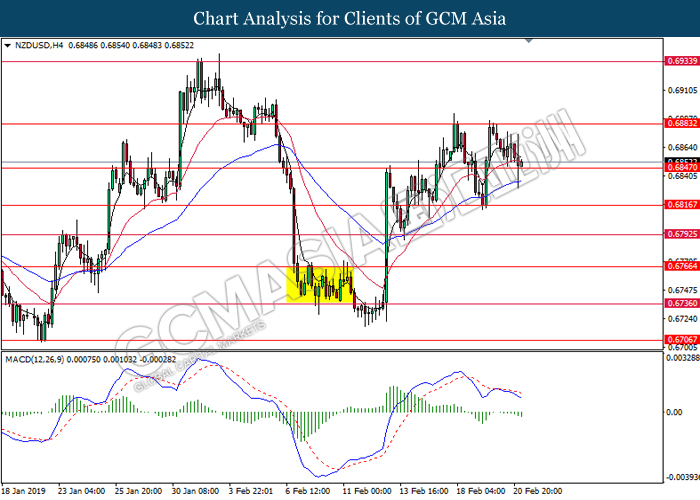Click the 18 Jan 2019 date label

(x=24, y=491)
